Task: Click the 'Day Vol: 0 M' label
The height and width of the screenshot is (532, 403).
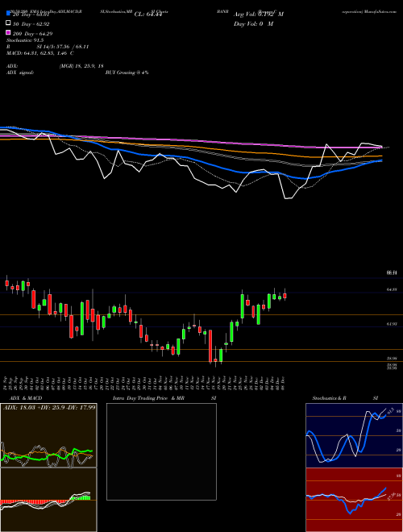Action: pos(253,23)
